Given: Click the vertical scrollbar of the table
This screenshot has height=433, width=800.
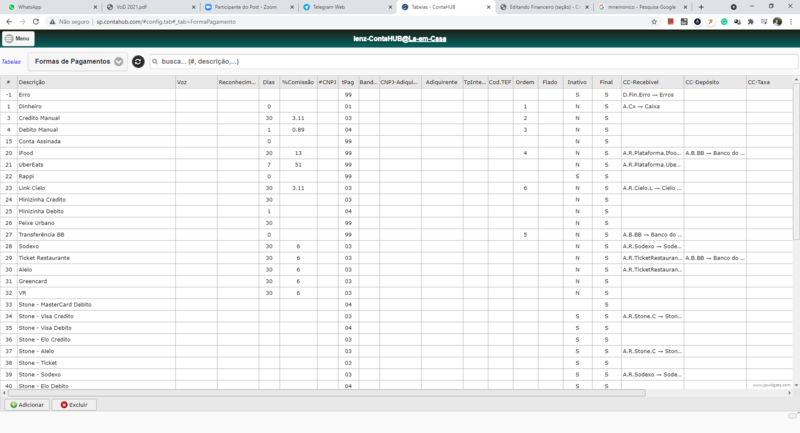Looking at the screenshot, I should coord(796,161).
